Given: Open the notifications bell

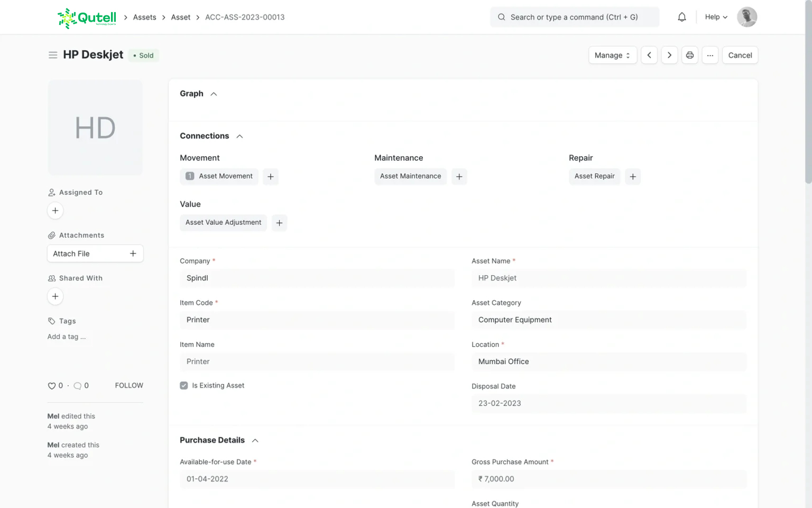Looking at the screenshot, I should point(682,17).
